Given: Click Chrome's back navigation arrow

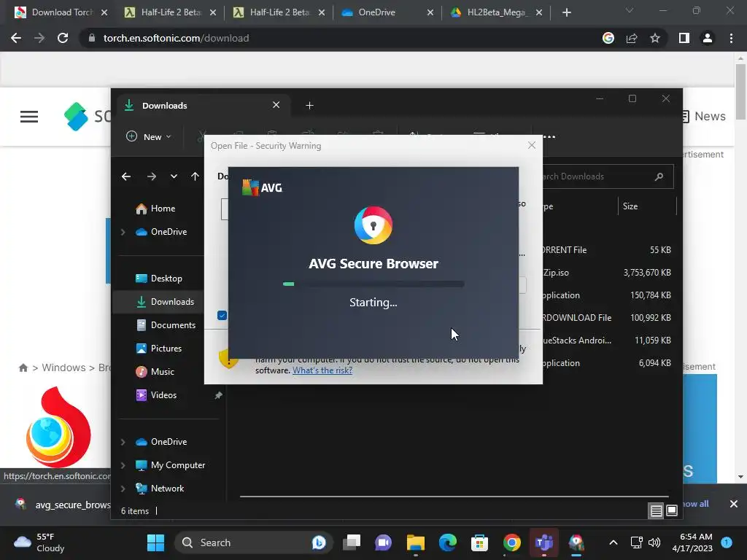Looking at the screenshot, I should tap(16, 38).
